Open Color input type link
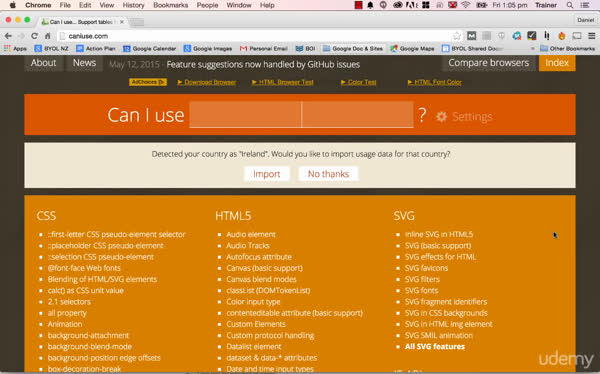 253,302
